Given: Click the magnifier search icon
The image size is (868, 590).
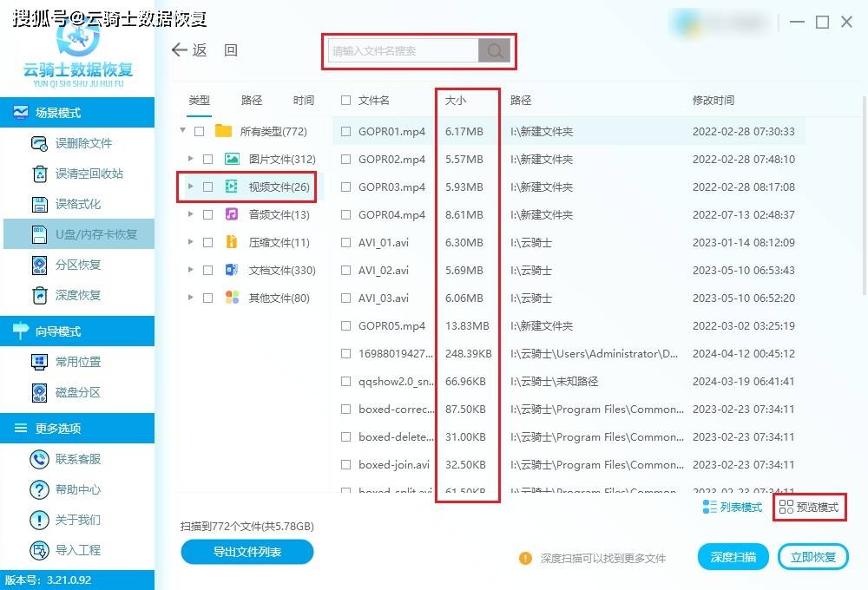Looking at the screenshot, I should tap(495, 51).
